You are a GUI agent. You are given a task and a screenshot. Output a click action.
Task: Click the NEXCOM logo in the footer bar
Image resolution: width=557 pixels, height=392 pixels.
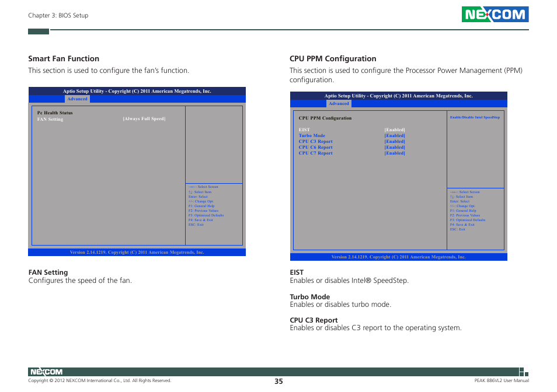(x=46, y=372)
